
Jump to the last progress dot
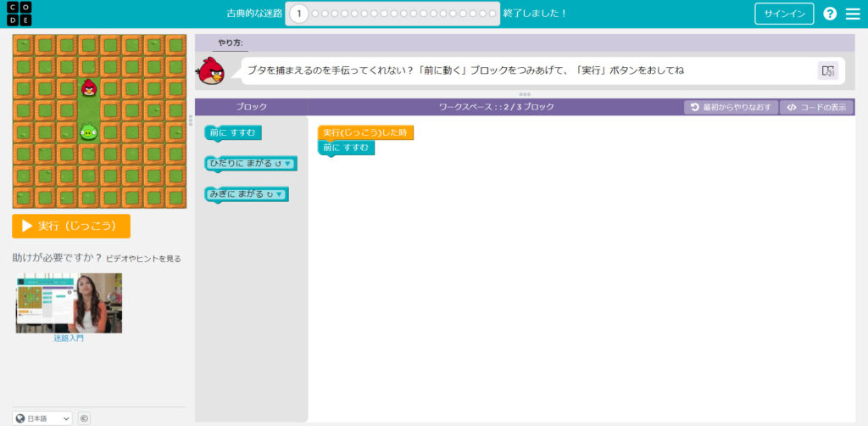tap(492, 14)
